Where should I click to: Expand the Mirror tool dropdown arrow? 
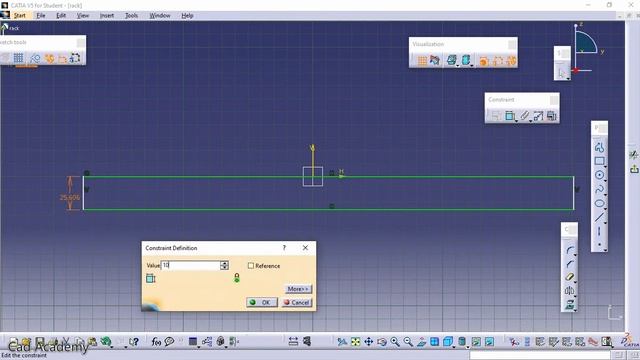(x=575, y=296)
